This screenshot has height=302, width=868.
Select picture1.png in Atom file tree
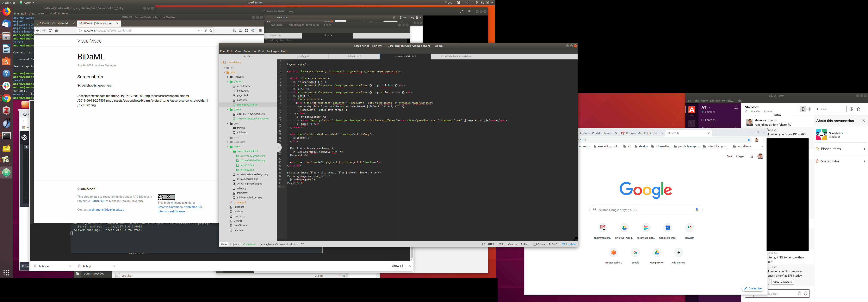coord(247,165)
